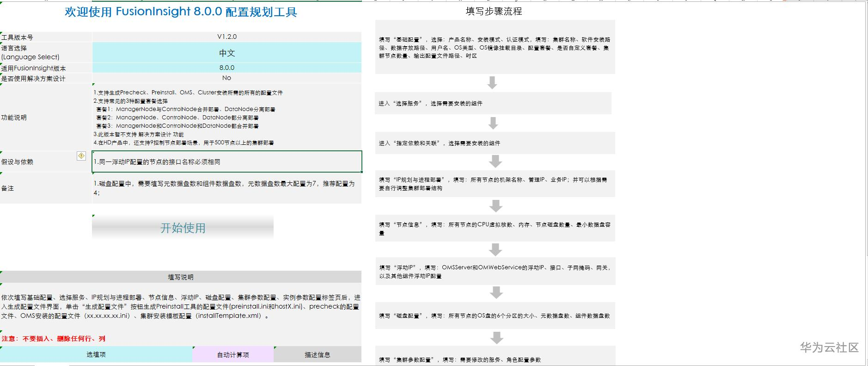Select the No value for 是否使用解决方案设计

coord(227,78)
